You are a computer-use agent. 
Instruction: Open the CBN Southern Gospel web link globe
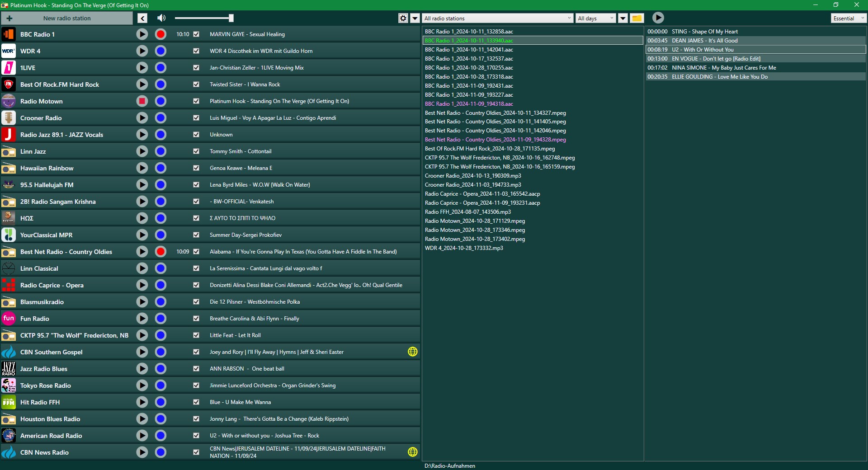tap(413, 352)
